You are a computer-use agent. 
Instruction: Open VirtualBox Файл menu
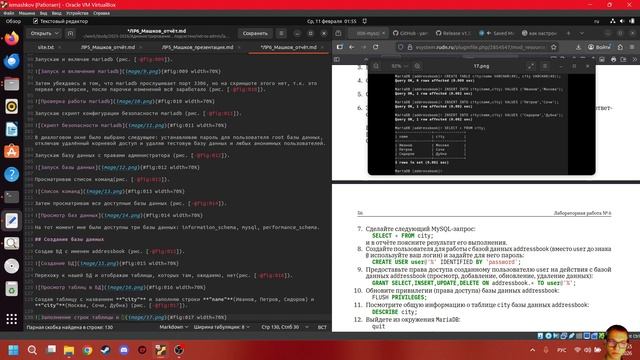[x=9, y=13]
